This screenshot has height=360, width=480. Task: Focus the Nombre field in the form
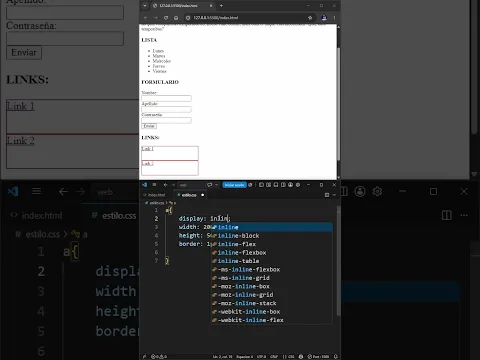tap(166, 98)
